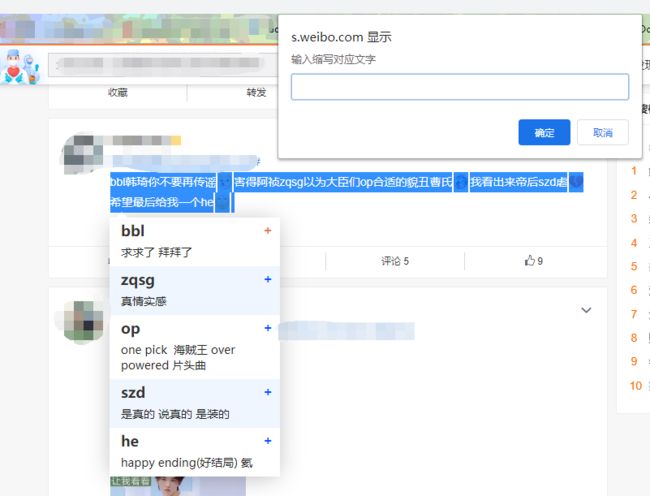Image resolution: width=650 pixels, height=496 pixels.
Task: Select the op abbreviation heading
Action: (130, 329)
